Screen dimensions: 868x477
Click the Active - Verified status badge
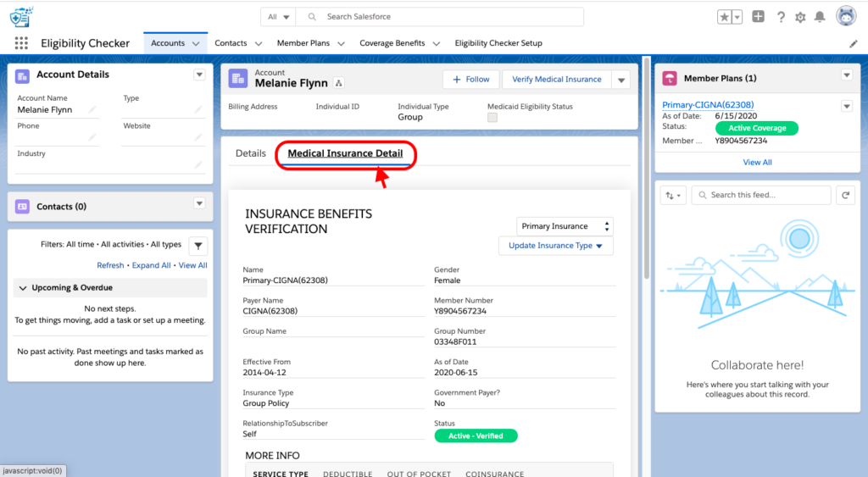[476, 436]
